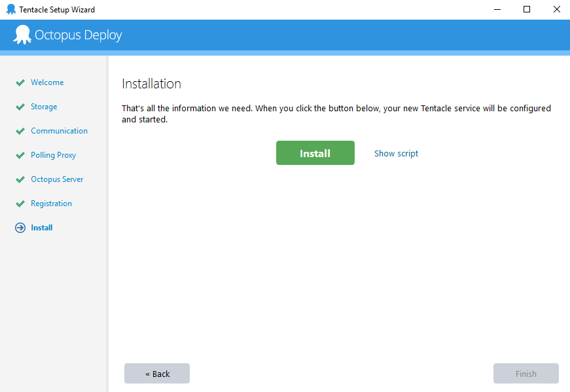Open the Polling Proxy step

point(54,155)
